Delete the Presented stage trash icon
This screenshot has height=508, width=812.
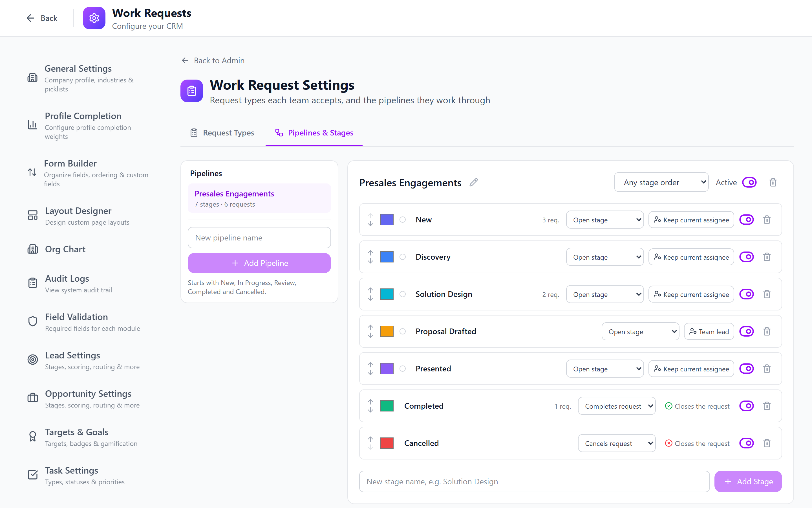click(767, 369)
